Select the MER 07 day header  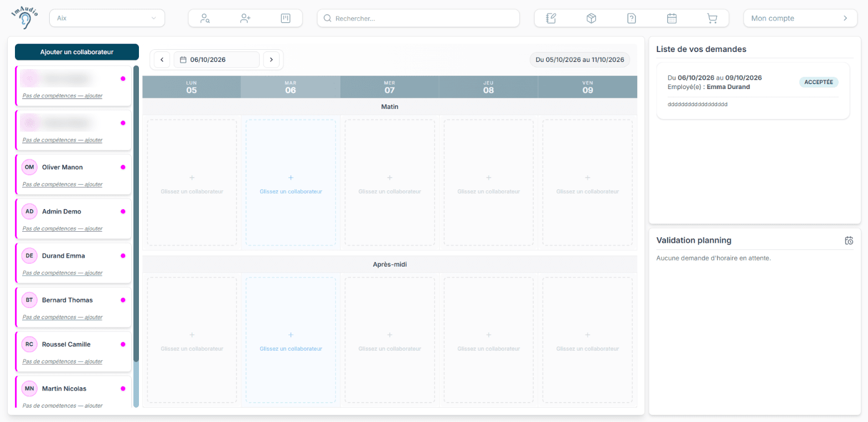pyautogui.click(x=390, y=87)
